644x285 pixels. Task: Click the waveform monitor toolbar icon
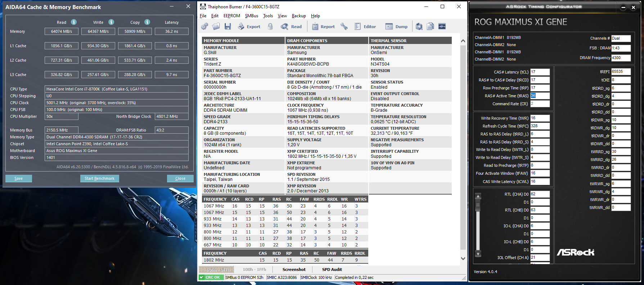[x=442, y=26]
